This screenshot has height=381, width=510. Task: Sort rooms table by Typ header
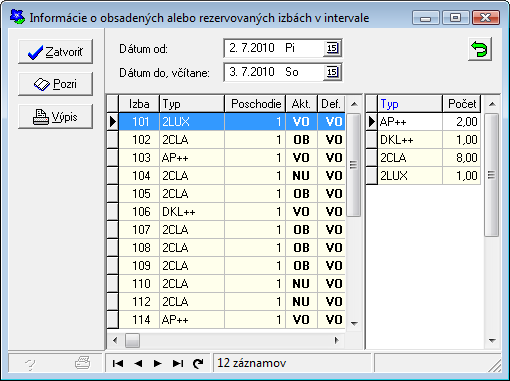coord(192,104)
